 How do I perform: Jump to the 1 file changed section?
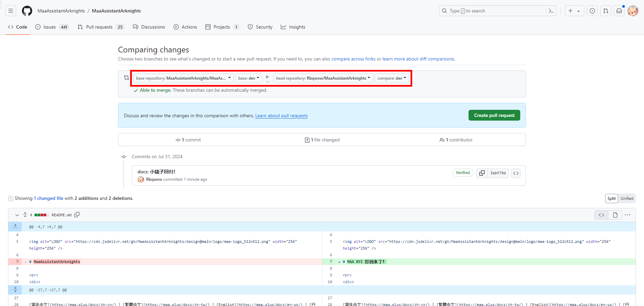pyautogui.click(x=322, y=140)
